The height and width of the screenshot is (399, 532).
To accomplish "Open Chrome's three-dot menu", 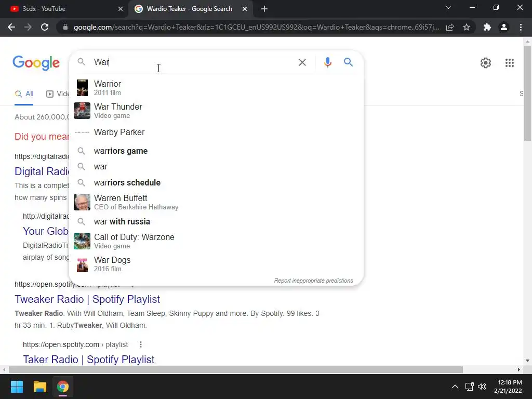I will tap(521, 27).
